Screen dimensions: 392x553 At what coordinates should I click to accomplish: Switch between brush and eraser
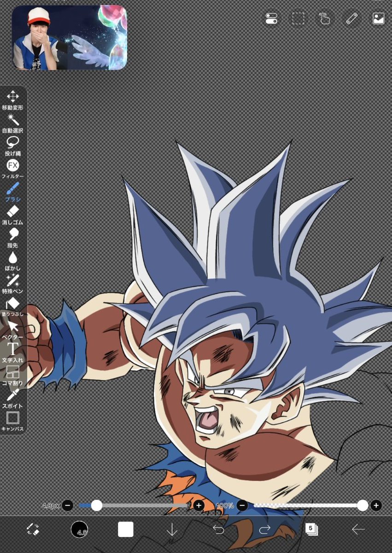[x=33, y=529]
